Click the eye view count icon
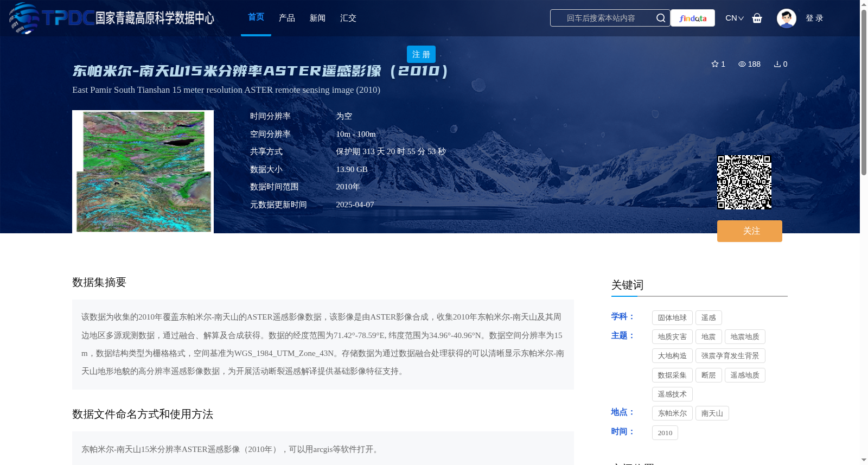Viewport: 868px width, 465px height. (x=742, y=64)
